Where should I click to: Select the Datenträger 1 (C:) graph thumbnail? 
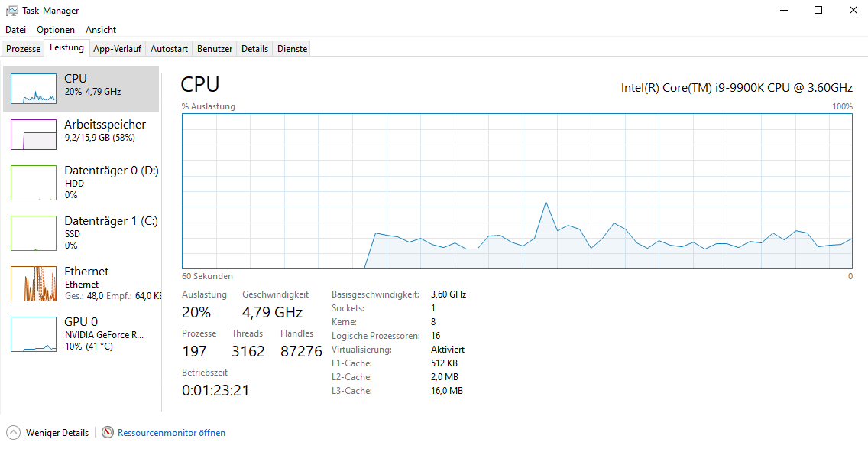click(x=34, y=233)
